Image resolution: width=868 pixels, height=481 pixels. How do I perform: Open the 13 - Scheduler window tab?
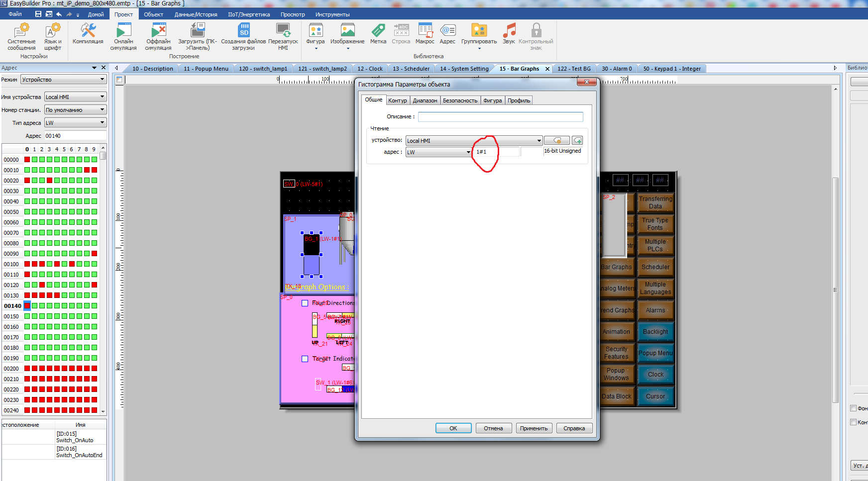(x=411, y=69)
